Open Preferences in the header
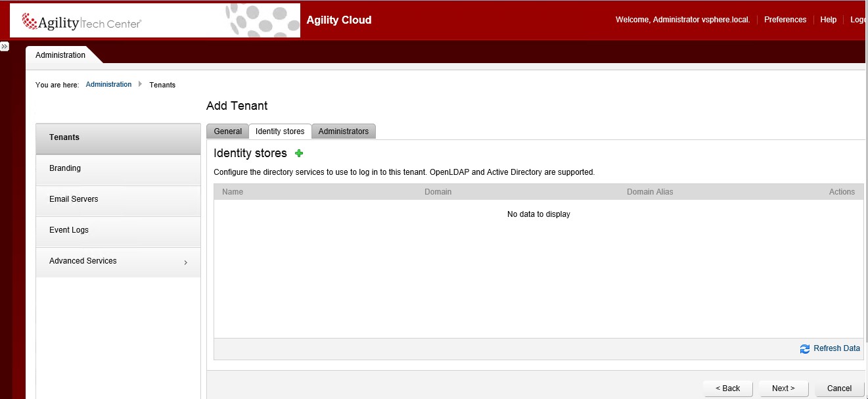Screen dimensions: 868x399 pyautogui.click(x=785, y=20)
